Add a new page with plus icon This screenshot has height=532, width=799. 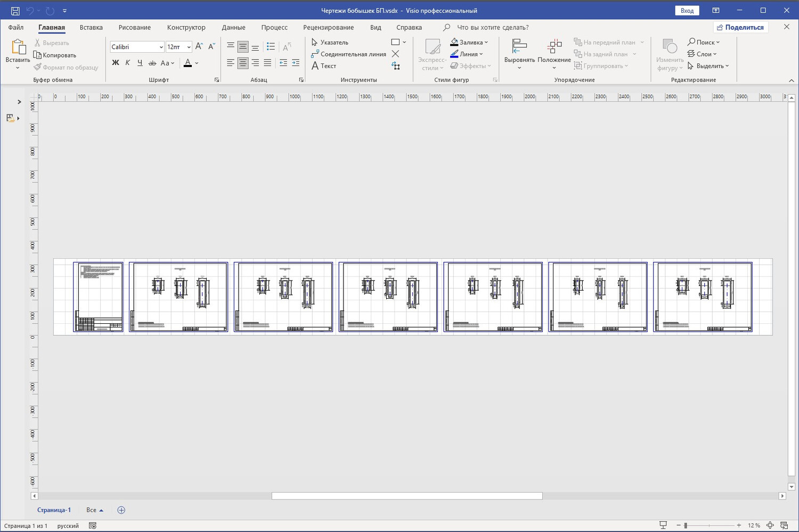[121, 510]
